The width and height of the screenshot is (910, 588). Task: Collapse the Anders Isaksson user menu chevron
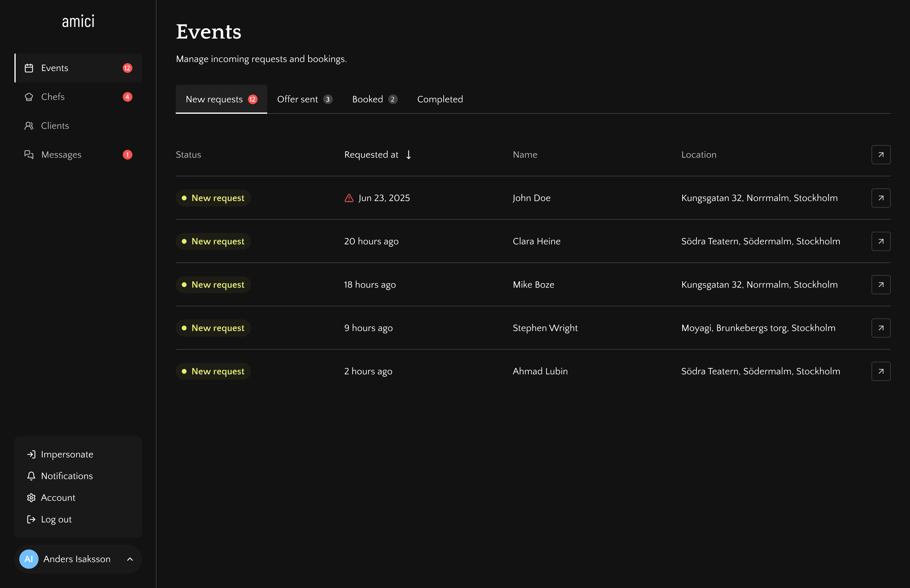coord(130,559)
